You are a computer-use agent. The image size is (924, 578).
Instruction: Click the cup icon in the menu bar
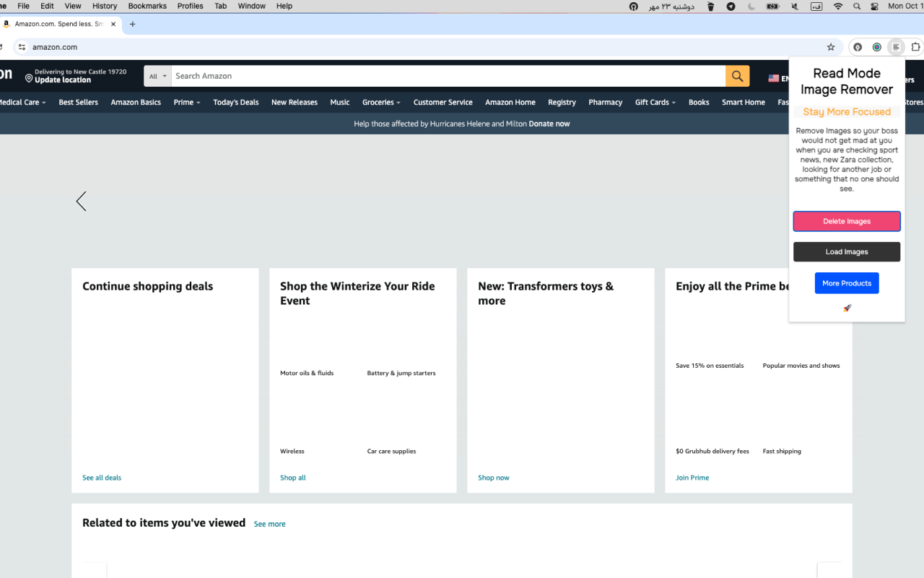click(x=710, y=7)
